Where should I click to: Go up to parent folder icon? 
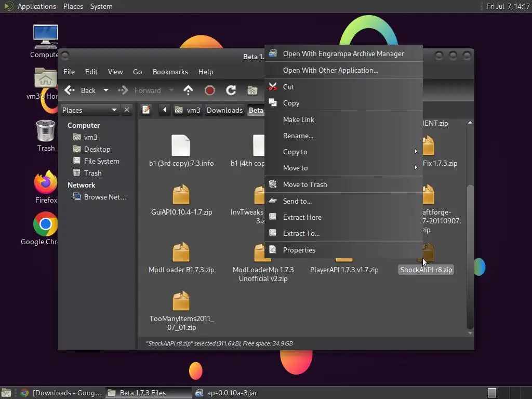[188, 90]
